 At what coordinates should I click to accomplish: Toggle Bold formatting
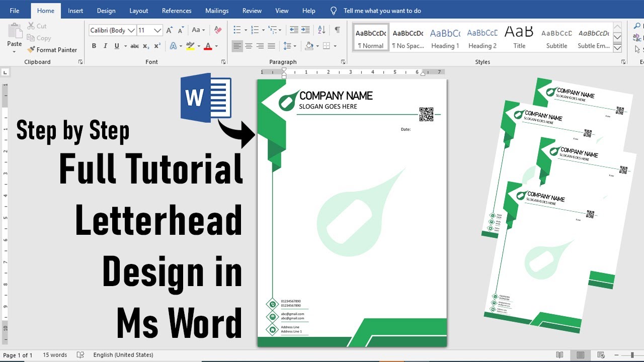click(94, 46)
